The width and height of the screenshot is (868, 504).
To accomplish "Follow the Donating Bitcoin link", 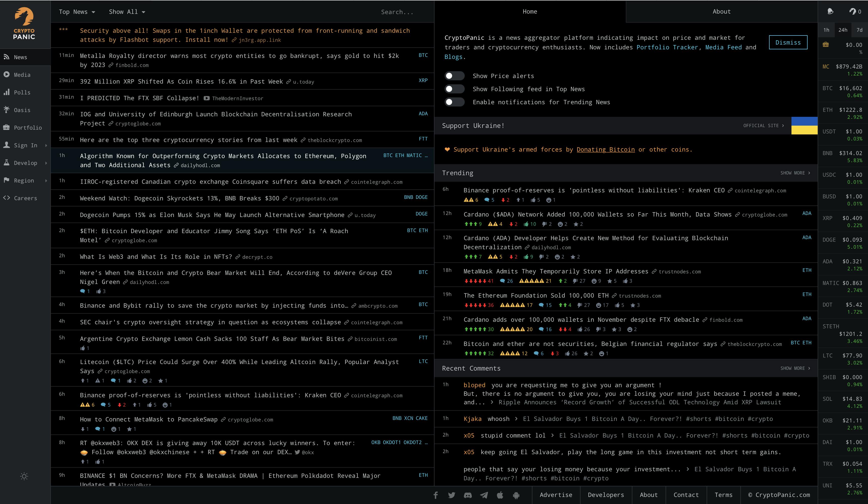I will (605, 149).
